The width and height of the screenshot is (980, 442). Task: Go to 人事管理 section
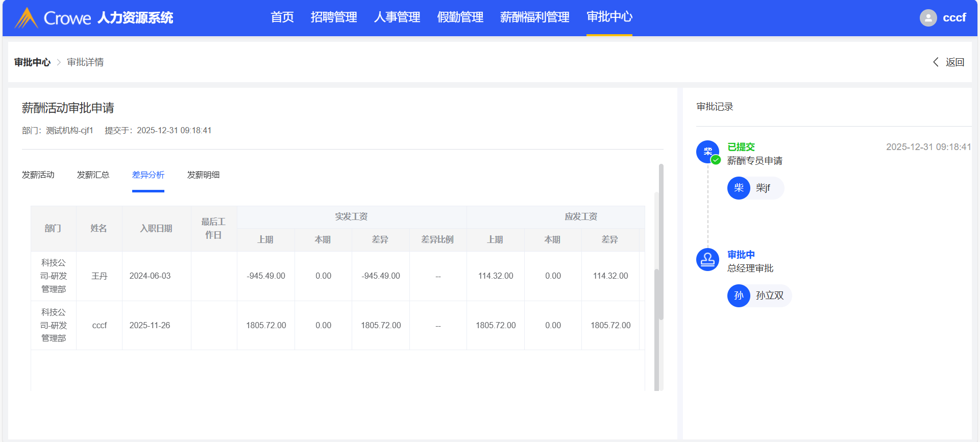[x=397, y=17]
